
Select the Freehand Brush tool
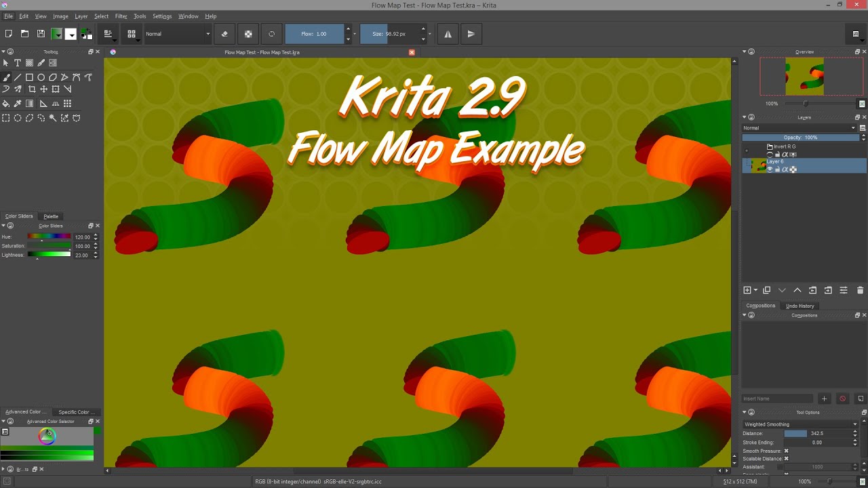(x=6, y=77)
